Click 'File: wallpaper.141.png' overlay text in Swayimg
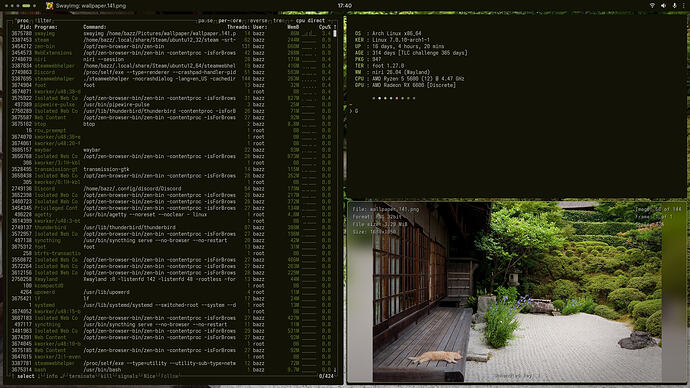690x388 pixels. pos(385,209)
